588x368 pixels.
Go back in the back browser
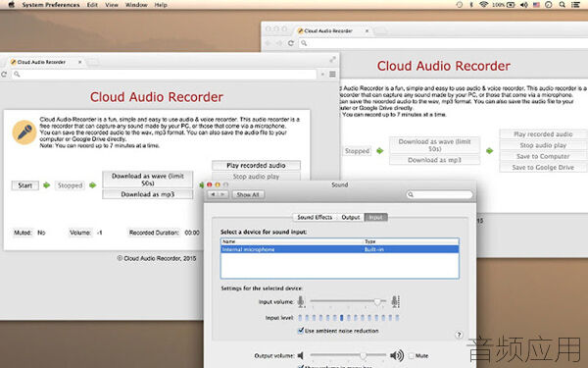tap(268, 43)
